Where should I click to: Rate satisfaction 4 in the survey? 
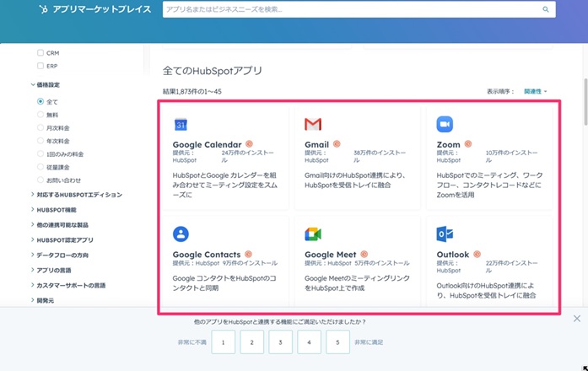click(x=309, y=341)
